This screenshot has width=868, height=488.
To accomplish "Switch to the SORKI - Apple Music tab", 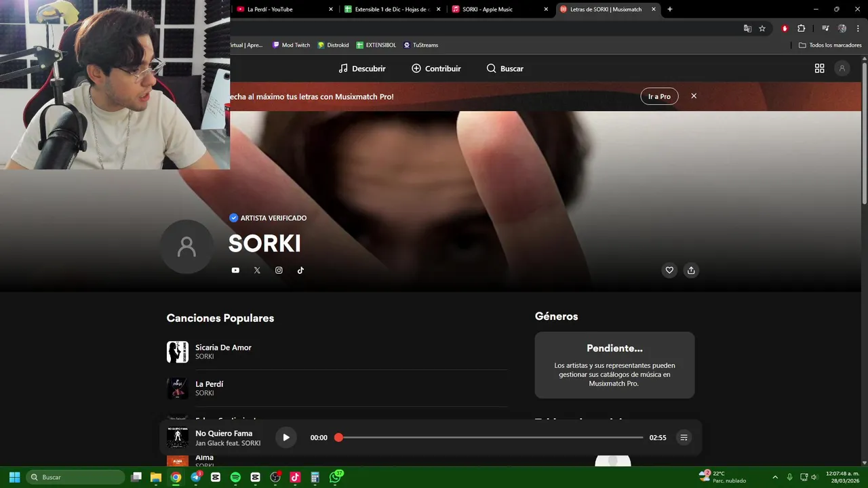I will [499, 9].
